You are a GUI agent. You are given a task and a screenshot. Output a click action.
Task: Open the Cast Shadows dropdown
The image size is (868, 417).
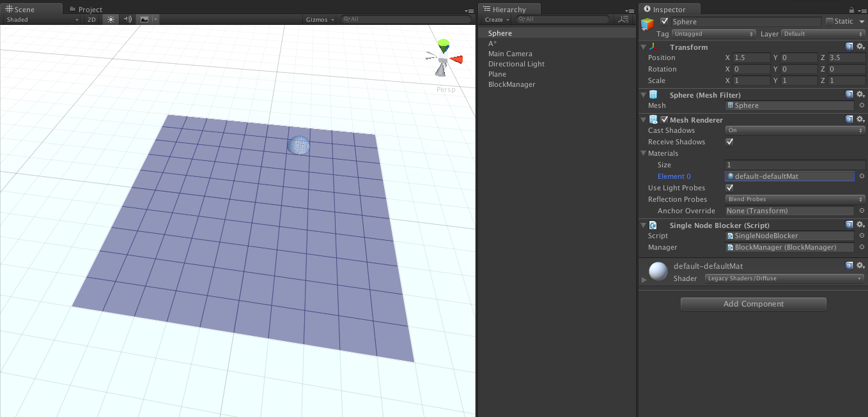[x=795, y=130]
